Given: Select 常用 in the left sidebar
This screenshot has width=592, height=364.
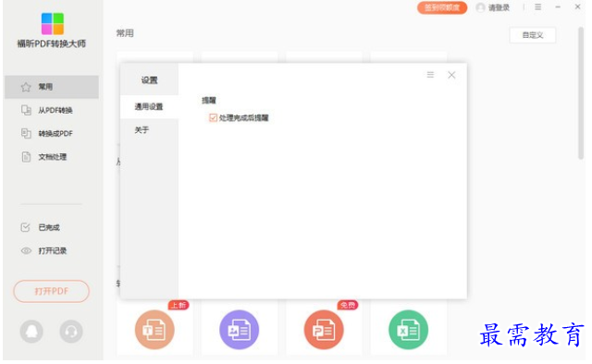Looking at the screenshot, I should click(x=52, y=87).
